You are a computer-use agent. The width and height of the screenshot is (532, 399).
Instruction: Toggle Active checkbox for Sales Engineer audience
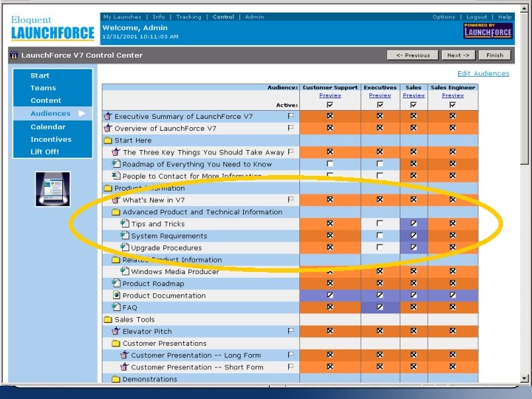453,105
